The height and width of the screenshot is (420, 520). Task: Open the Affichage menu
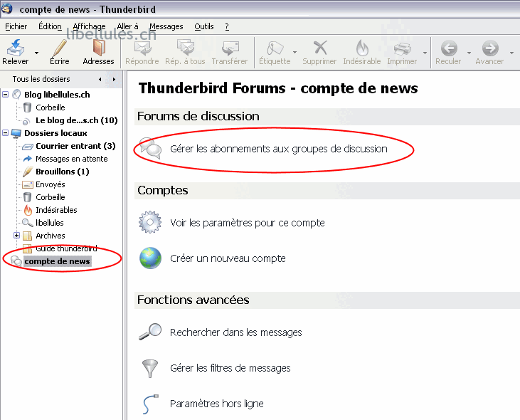point(89,26)
